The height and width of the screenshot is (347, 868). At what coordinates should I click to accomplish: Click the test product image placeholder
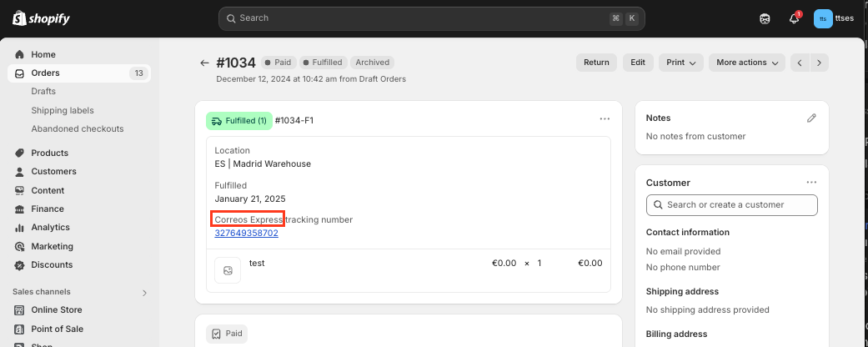228,270
